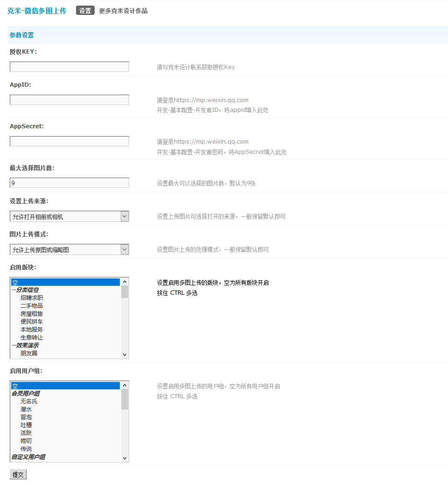Image resolution: width=448 pixels, height=491 pixels.
Task: Select 空 in the 启用用户组 list
Action: 65,386
